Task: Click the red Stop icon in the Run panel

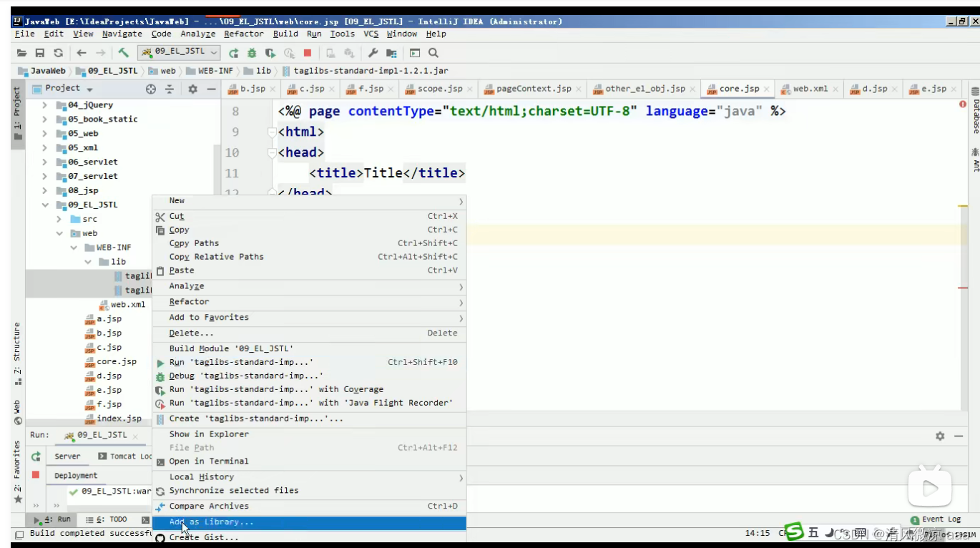Action: tap(36, 475)
